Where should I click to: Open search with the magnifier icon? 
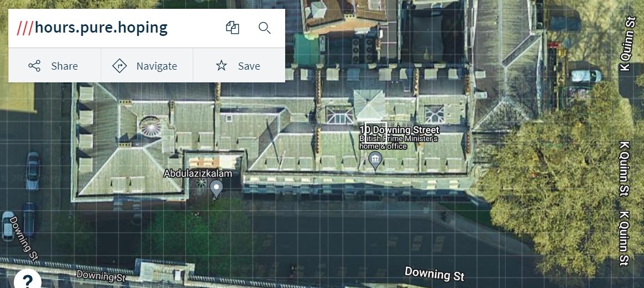(265, 28)
